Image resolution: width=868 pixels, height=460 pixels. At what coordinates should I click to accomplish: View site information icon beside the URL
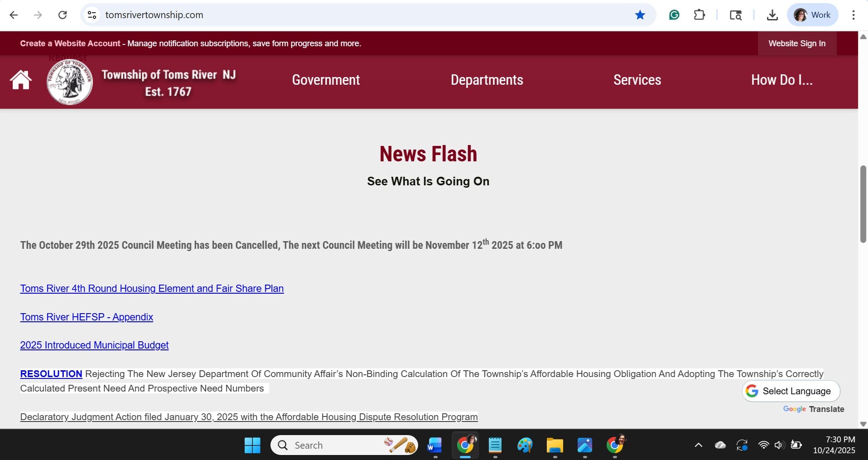tap(92, 15)
